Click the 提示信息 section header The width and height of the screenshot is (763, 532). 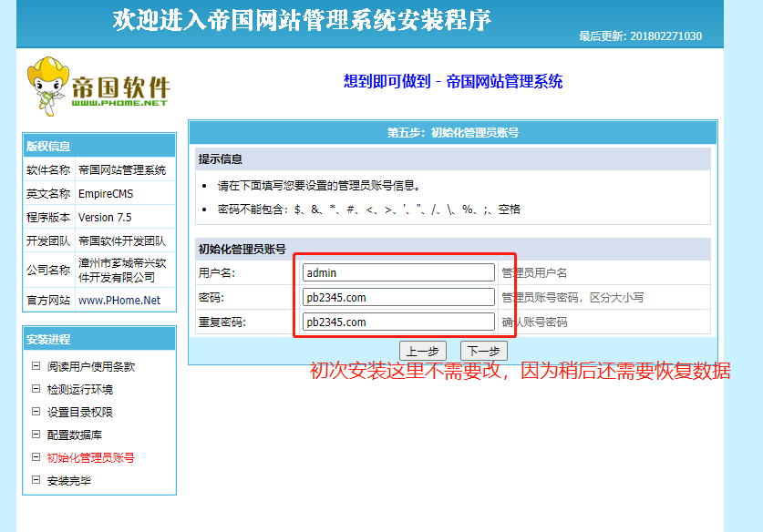(x=452, y=159)
